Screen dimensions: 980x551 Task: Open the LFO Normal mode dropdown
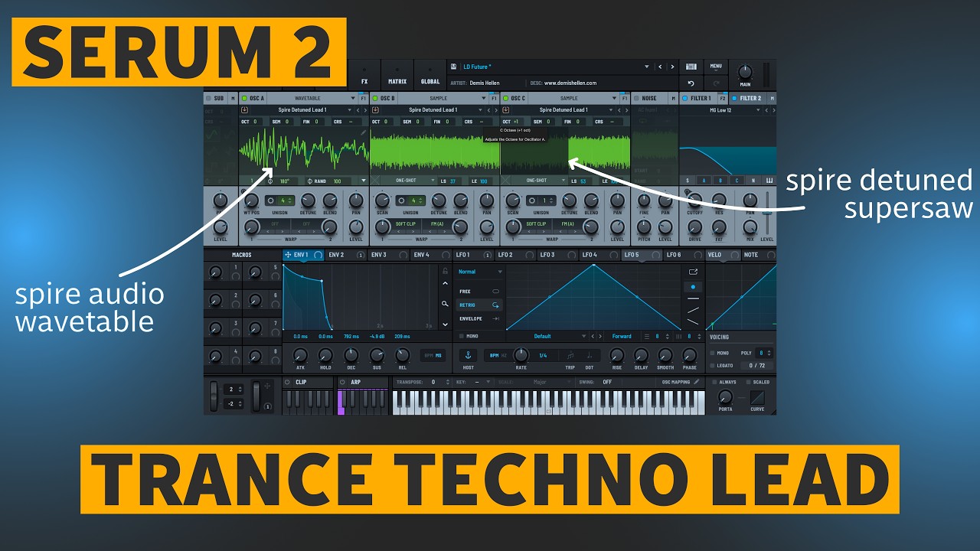[x=480, y=272]
